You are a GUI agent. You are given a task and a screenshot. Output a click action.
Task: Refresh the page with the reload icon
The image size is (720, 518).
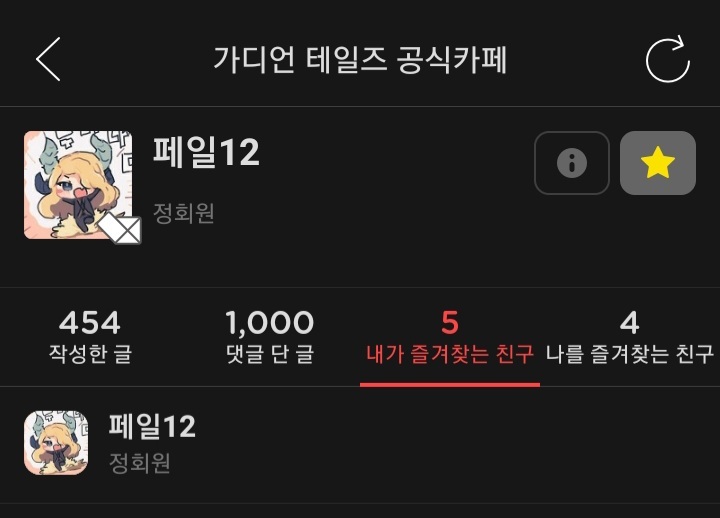[668, 59]
